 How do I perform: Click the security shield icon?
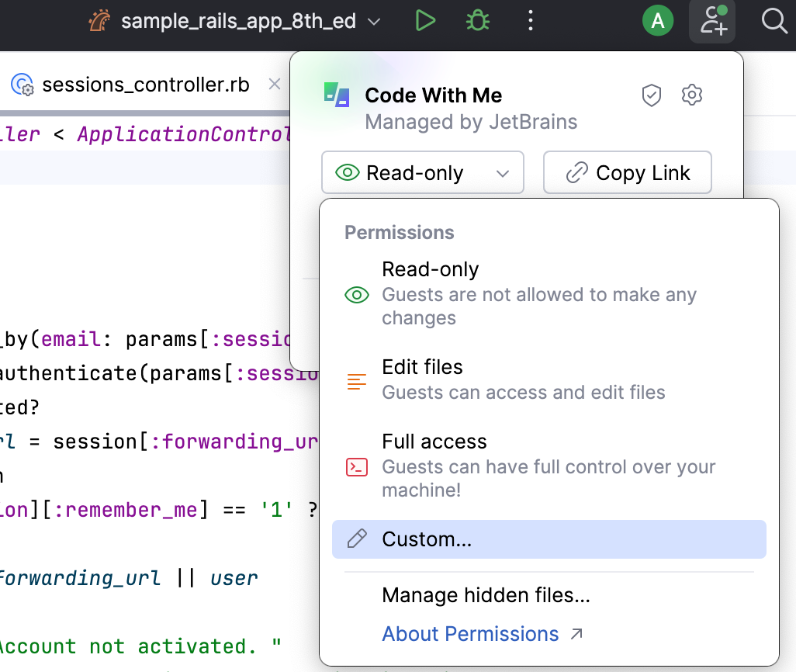652,95
